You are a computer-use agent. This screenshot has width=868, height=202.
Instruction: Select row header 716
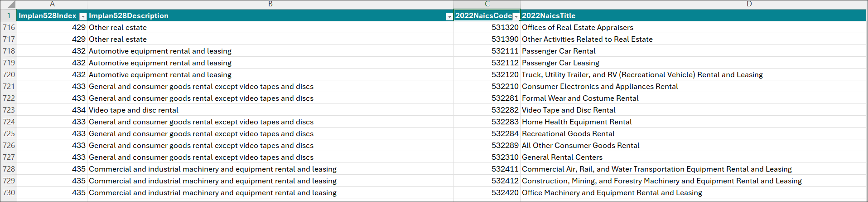coord(9,27)
